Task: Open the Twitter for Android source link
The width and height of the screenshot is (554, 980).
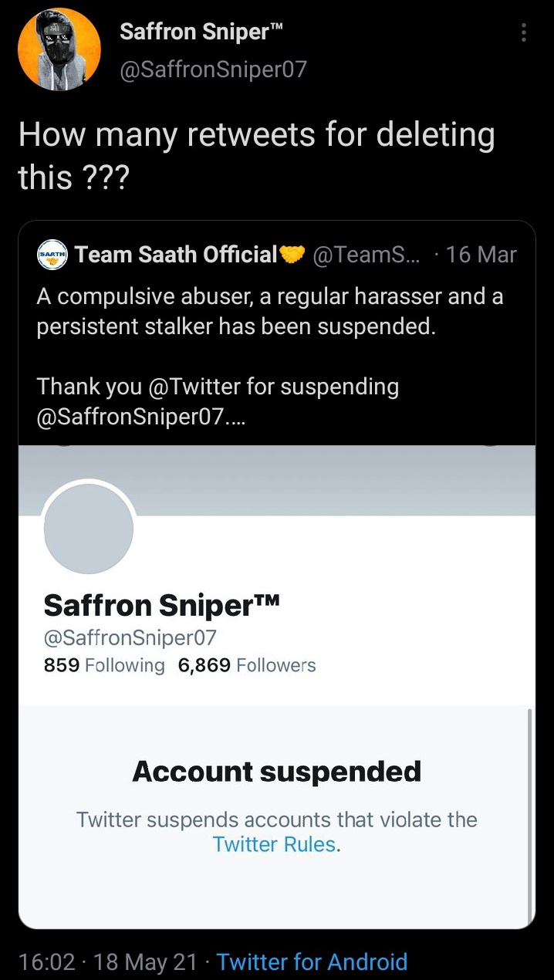Action: 312,961
